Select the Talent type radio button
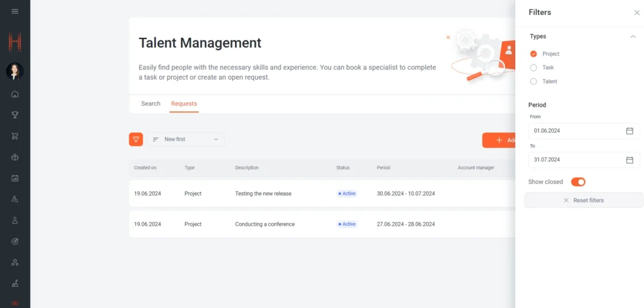 (x=533, y=82)
